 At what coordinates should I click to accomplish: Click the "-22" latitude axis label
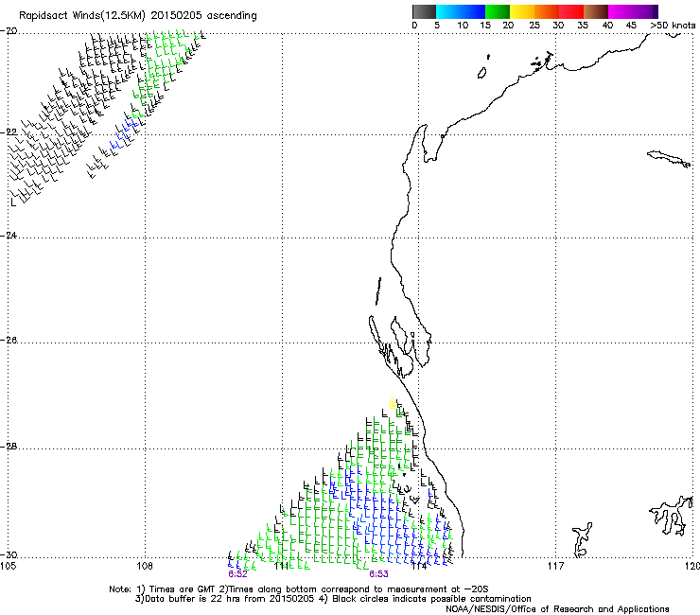pyautogui.click(x=9, y=132)
